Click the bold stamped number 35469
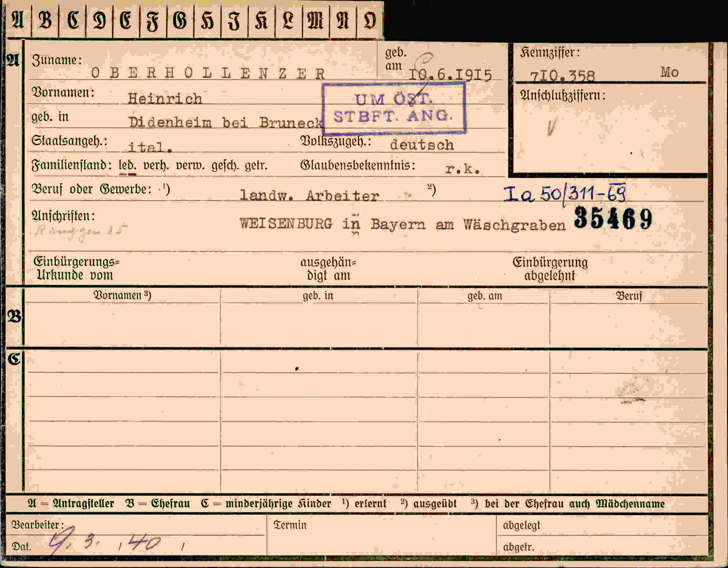Screen dimensions: 728x568 click(x=613, y=218)
